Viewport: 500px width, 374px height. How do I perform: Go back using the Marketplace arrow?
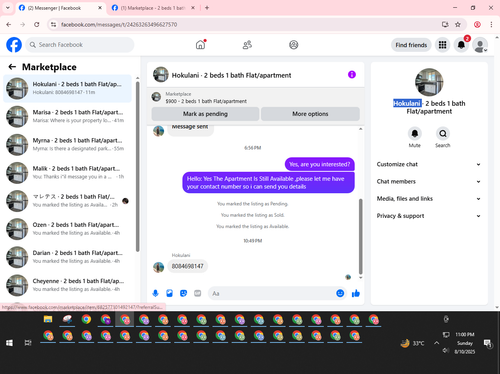12,67
